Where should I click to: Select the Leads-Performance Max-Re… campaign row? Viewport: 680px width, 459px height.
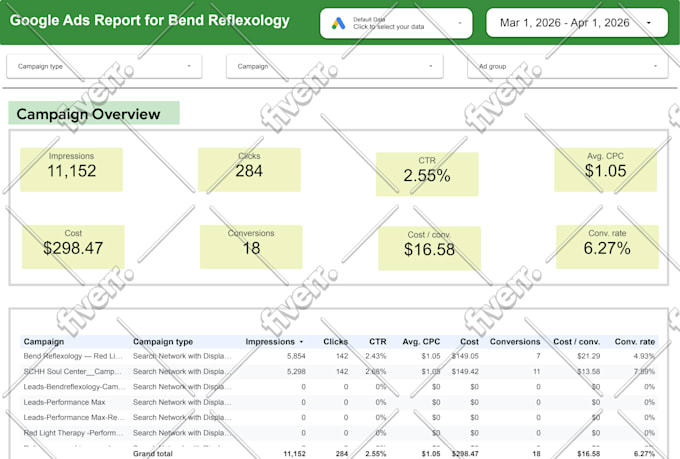pos(339,417)
